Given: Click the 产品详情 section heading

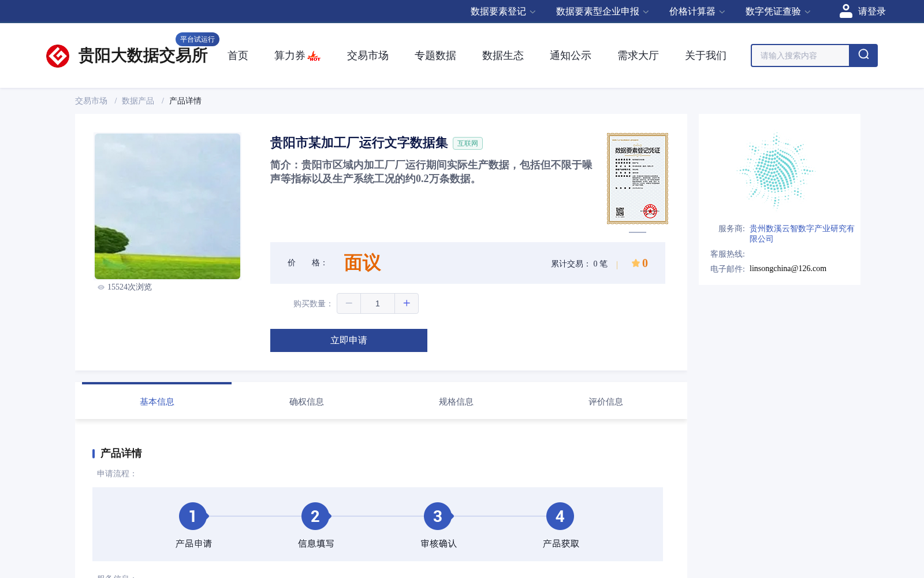Looking at the screenshot, I should click(x=121, y=453).
